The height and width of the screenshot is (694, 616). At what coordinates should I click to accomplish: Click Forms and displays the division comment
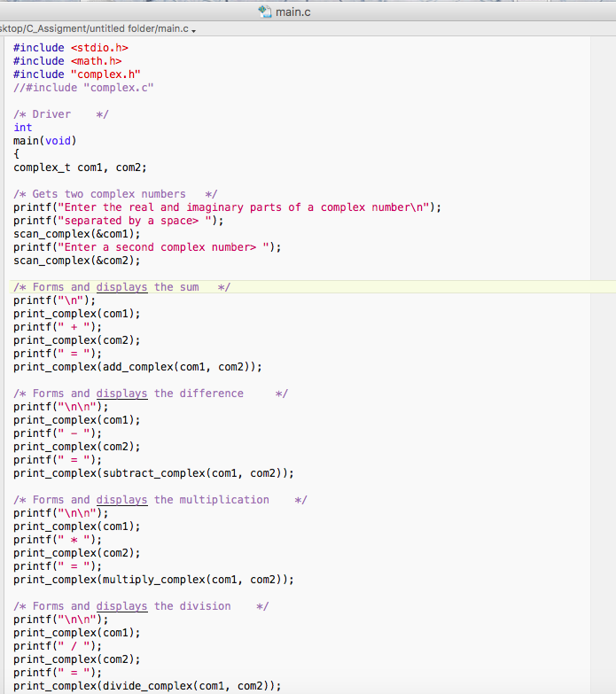pos(141,605)
